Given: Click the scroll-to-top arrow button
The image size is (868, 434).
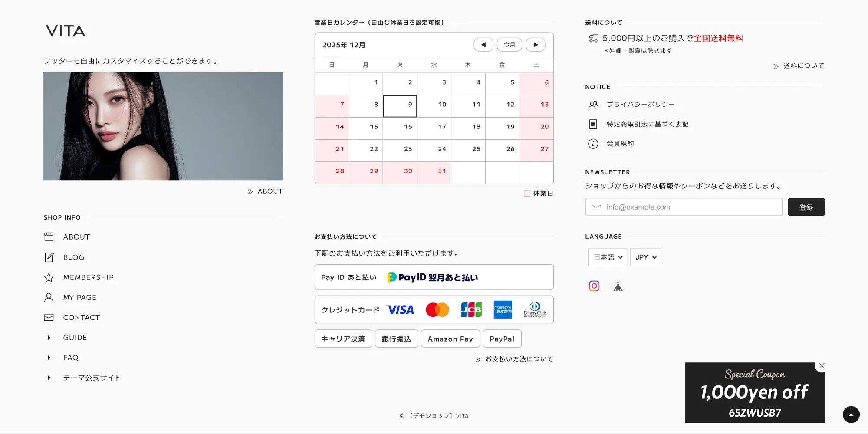Looking at the screenshot, I should (851, 414).
